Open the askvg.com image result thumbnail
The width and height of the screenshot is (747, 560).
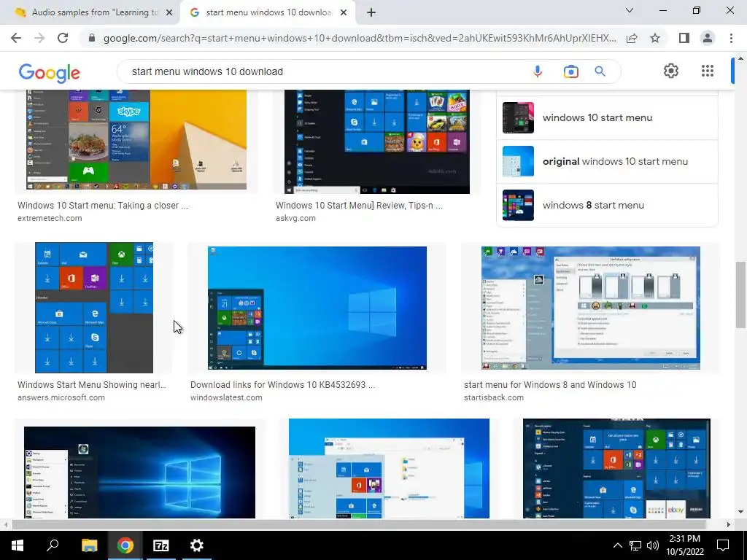tap(377, 141)
